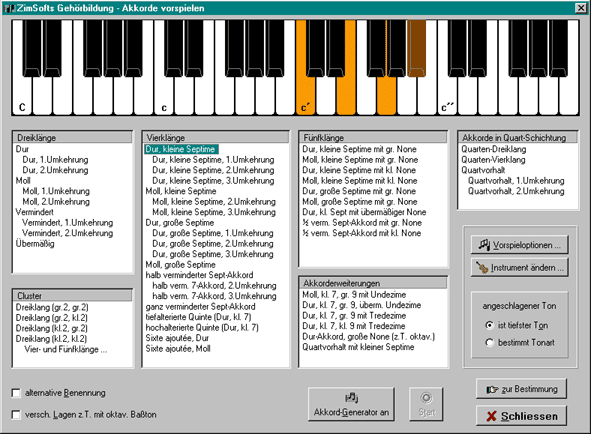The height and width of the screenshot is (434, 591).
Task: Select Vermindert in the Dreiklänge list
Action: (x=34, y=212)
